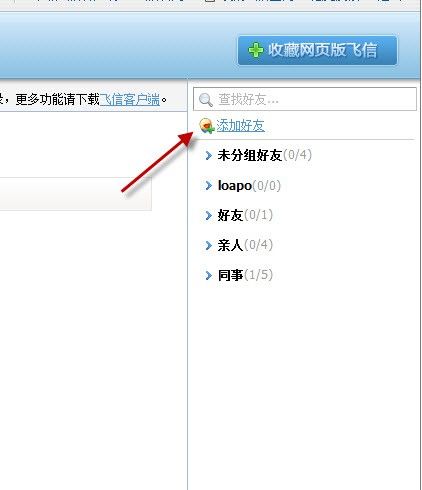Open the 飞信客户端 download link
The width and height of the screenshot is (422, 490).
130,99
